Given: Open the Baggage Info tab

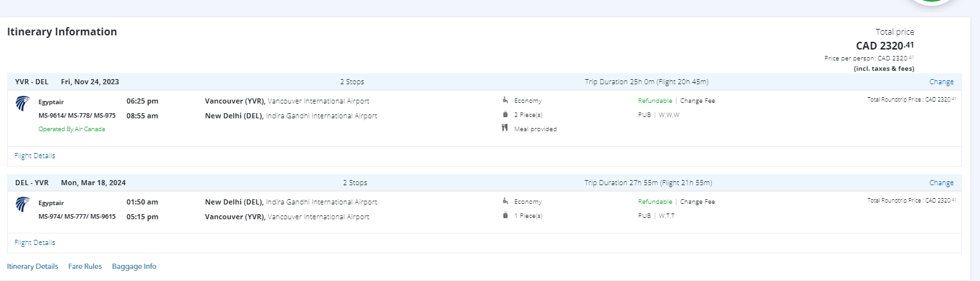Looking at the screenshot, I should tap(134, 266).
